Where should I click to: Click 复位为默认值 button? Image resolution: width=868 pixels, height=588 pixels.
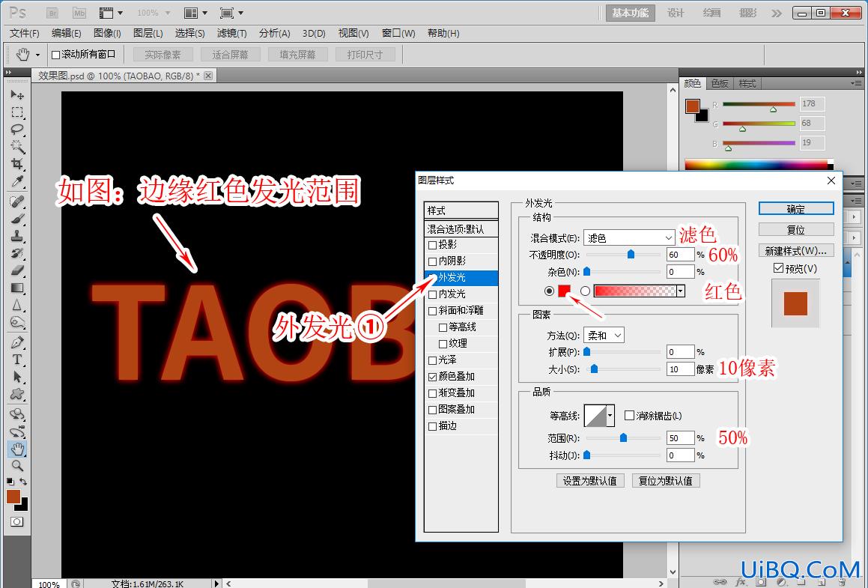click(x=666, y=481)
